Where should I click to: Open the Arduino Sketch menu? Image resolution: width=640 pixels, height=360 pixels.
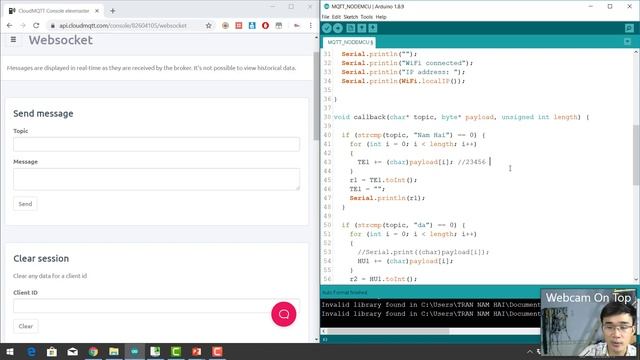(351, 17)
